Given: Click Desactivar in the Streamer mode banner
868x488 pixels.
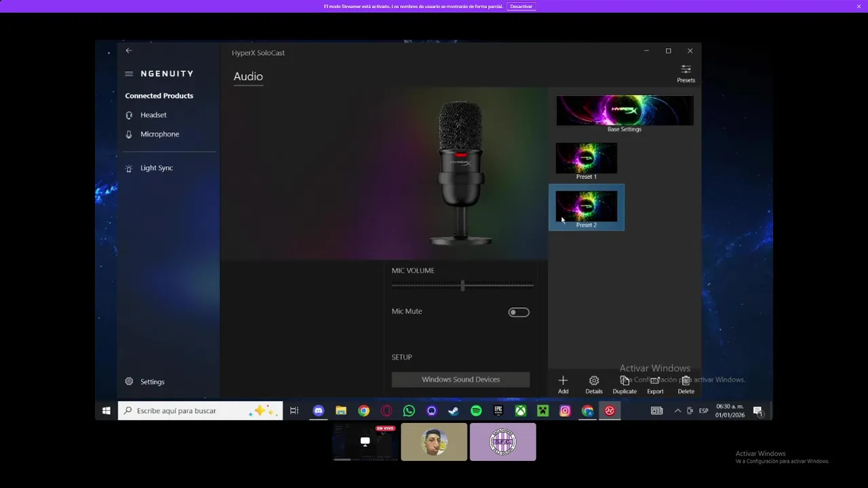Looking at the screenshot, I should coord(521,6).
